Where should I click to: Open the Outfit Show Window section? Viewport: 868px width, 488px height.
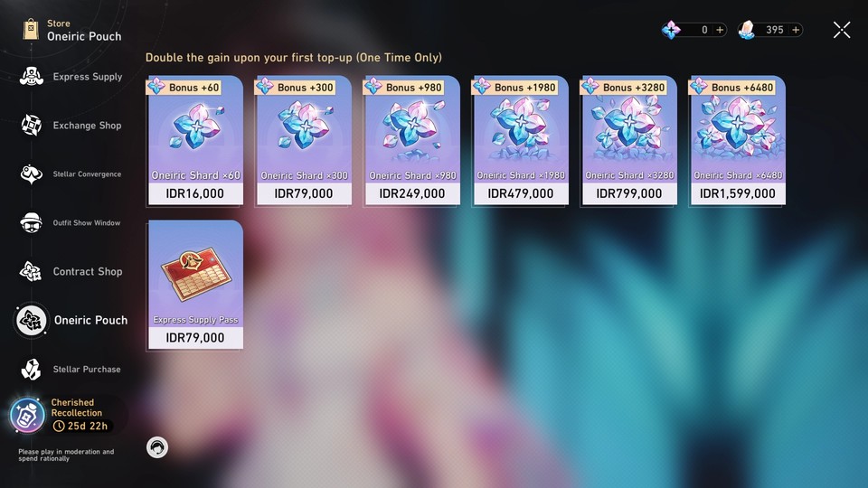click(71, 223)
